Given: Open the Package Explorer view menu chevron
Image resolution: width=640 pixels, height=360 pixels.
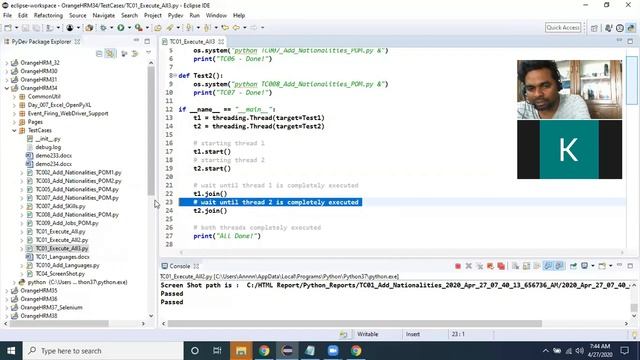Looking at the screenshot, I should coord(149,53).
